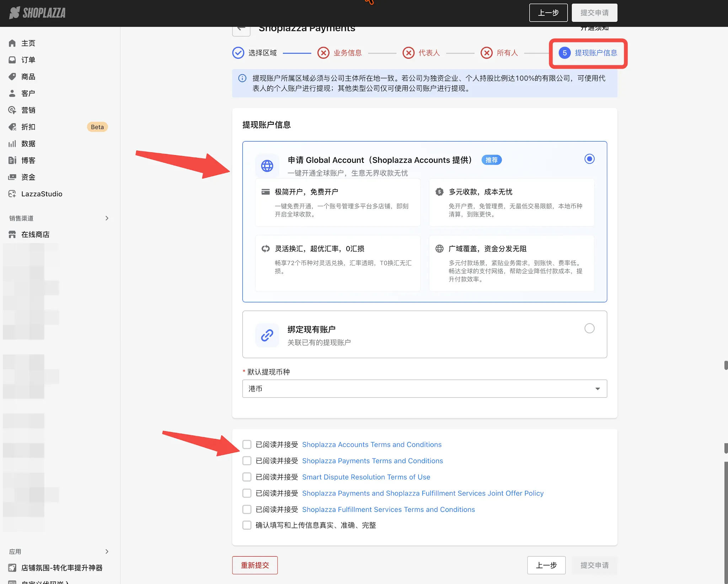This screenshot has height=584, width=728.
Task: Open the 在线商店 online store icon
Action: point(12,234)
